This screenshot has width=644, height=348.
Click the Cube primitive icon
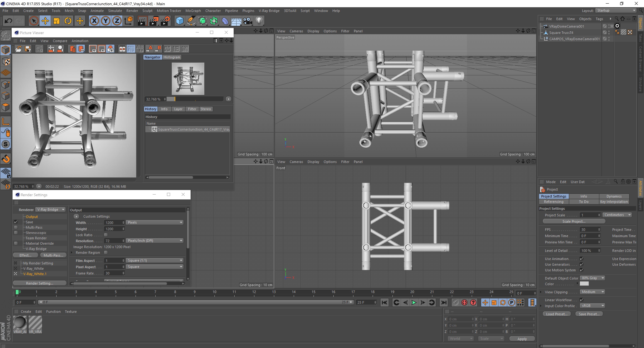point(180,21)
